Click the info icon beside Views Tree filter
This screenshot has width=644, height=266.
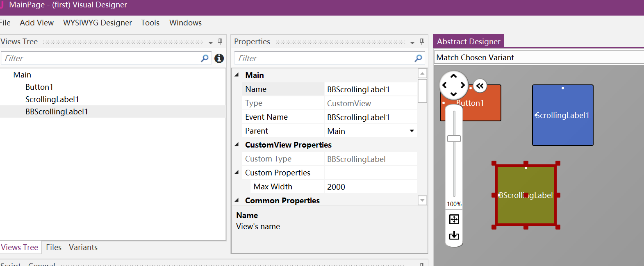(x=219, y=58)
